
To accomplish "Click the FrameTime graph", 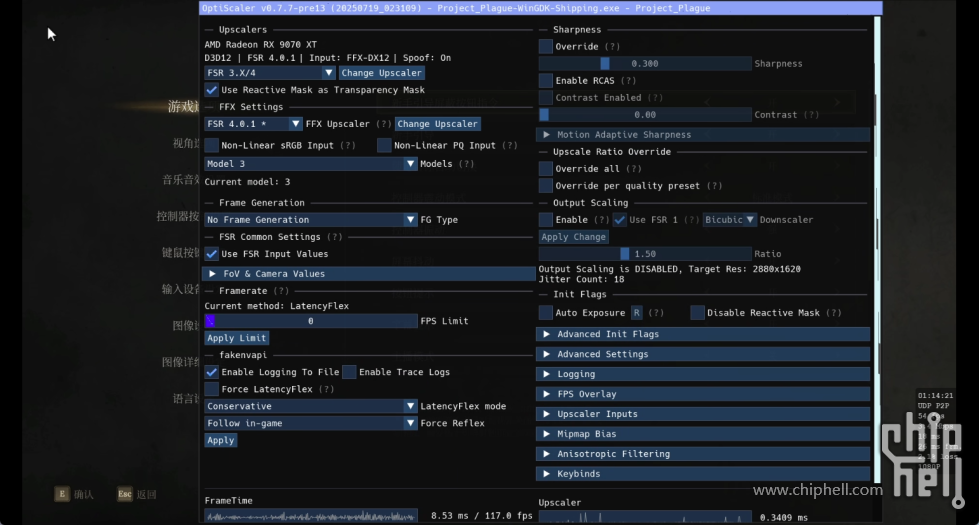I will pos(311,516).
